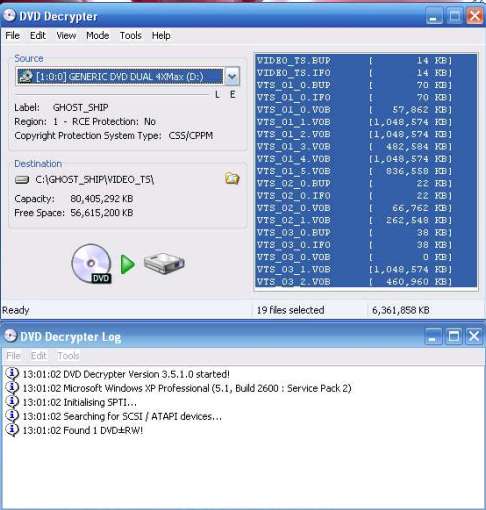Open the Help menu
This screenshot has width=486, height=510.
click(x=161, y=35)
